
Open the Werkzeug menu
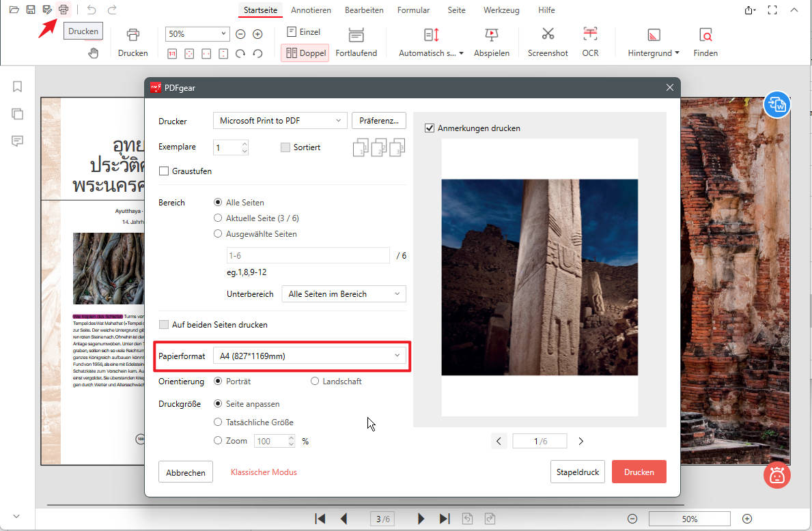point(501,10)
